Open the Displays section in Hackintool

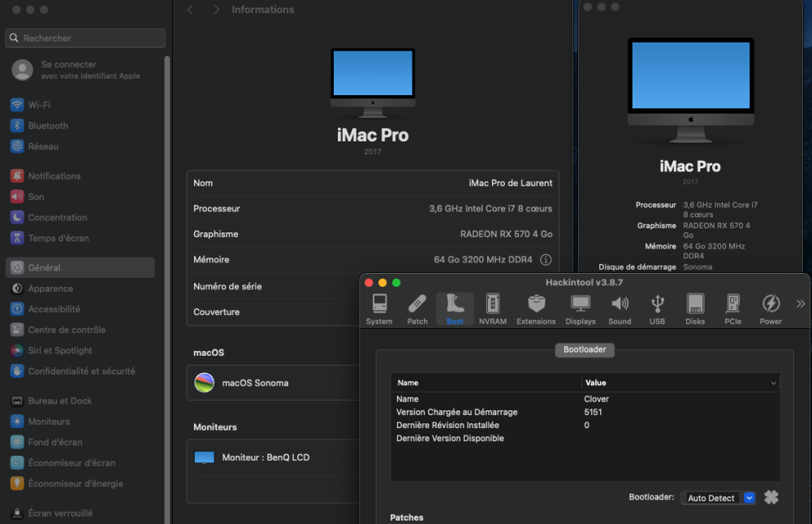(580, 310)
